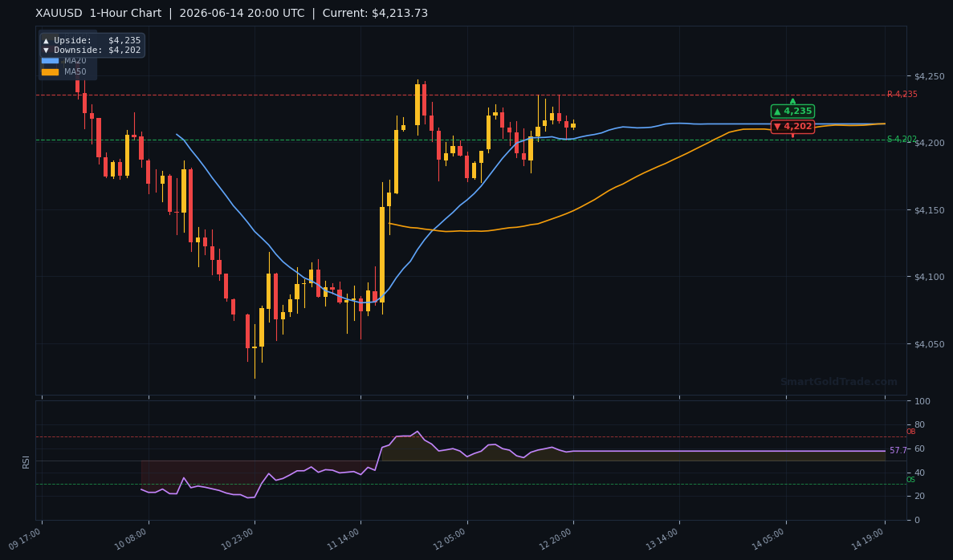Click the 40 RSI axis label
The width and height of the screenshot is (953, 560).
(x=919, y=473)
